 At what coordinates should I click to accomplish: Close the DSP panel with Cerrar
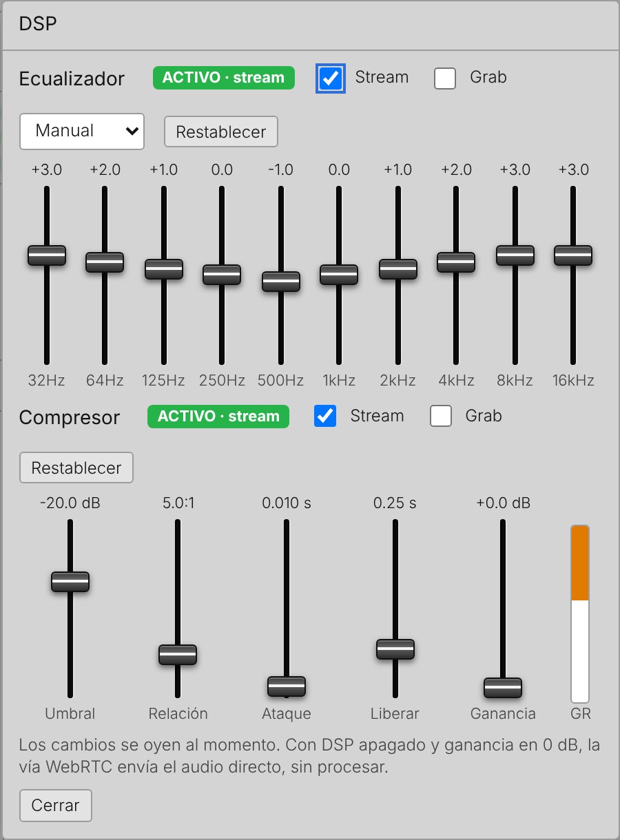pos(56,806)
